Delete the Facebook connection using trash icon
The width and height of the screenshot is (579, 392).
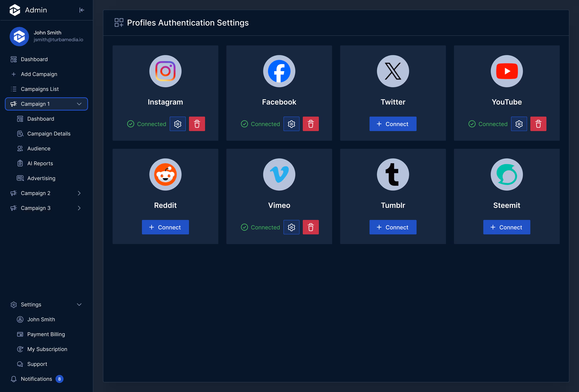310,124
